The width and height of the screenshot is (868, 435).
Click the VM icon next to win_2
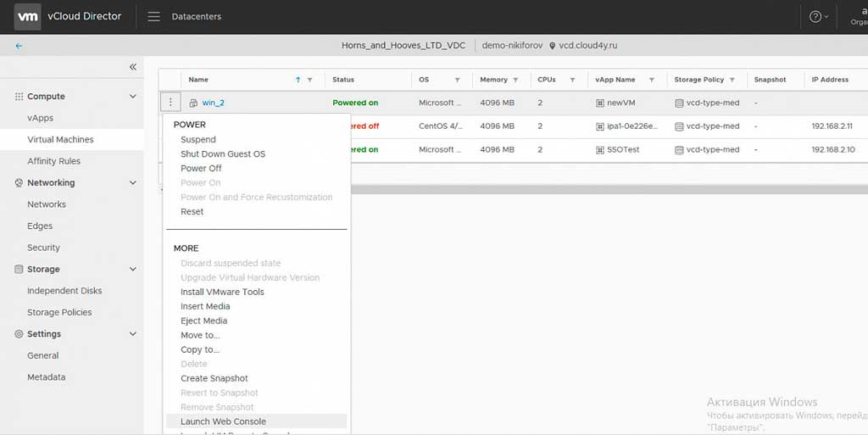193,103
